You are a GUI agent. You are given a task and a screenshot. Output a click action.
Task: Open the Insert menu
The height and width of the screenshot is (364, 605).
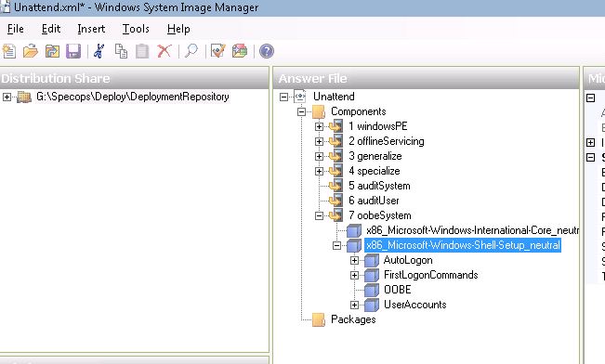(x=91, y=29)
